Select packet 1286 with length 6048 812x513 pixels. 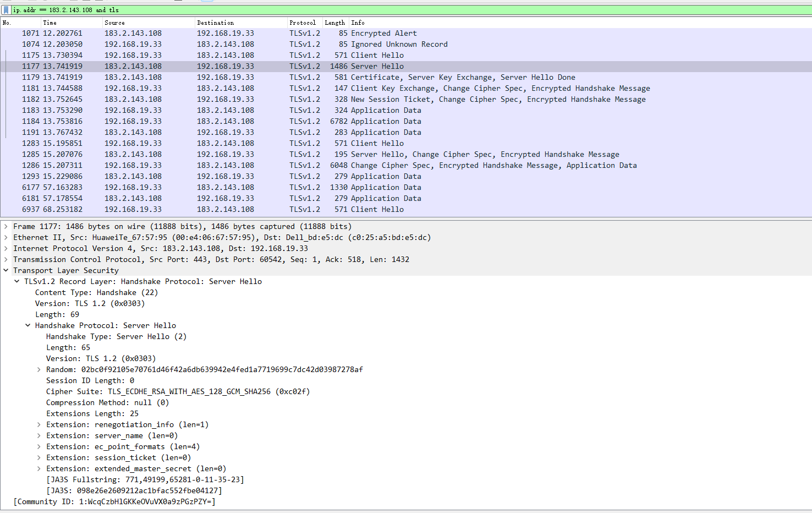coord(406,165)
